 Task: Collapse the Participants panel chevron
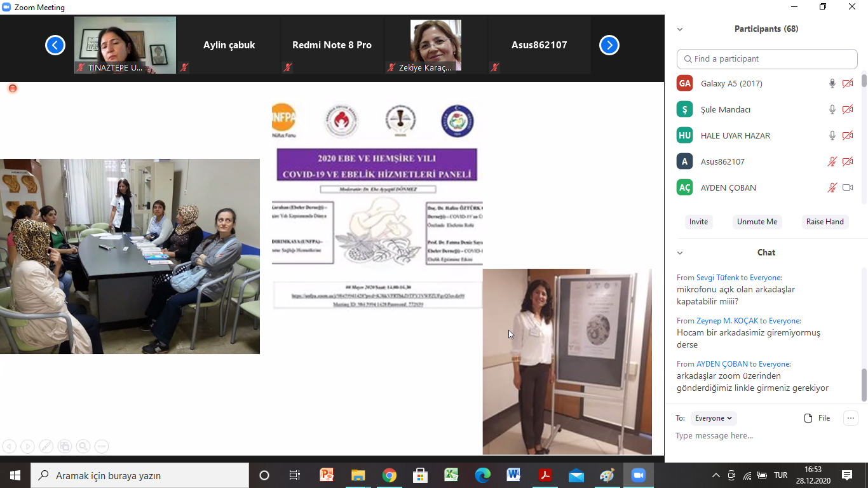click(x=680, y=29)
